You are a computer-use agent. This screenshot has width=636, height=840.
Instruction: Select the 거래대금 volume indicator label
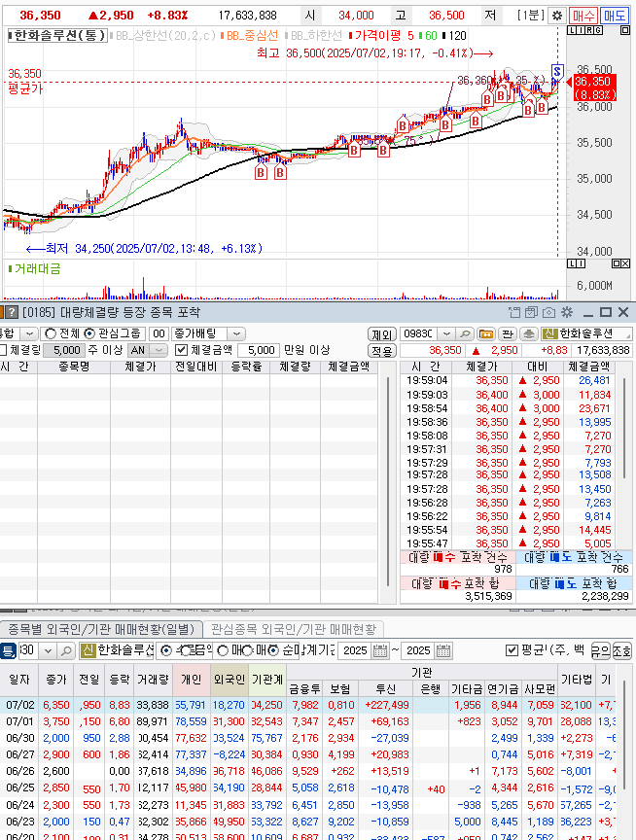[x=34, y=268]
